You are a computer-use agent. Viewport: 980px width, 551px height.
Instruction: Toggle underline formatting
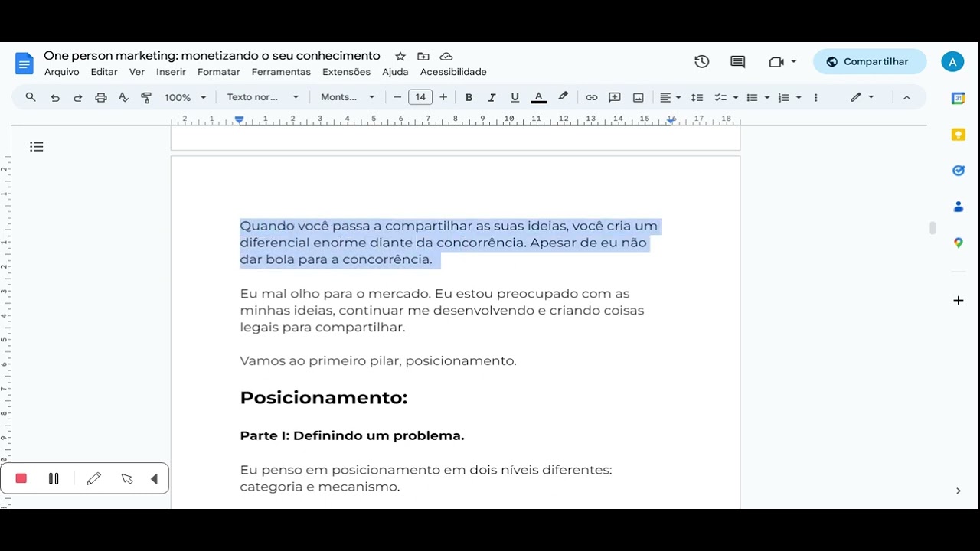(x=514, y=97)
